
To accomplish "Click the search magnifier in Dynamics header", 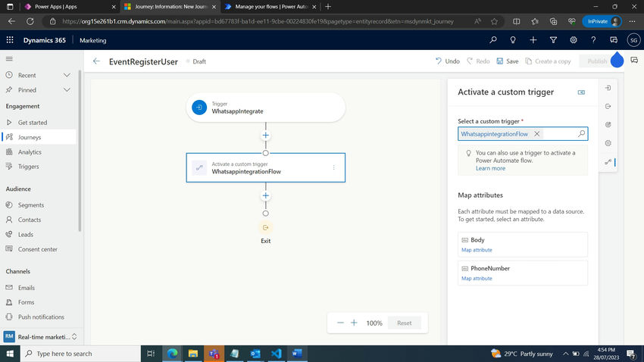I will click(x=493, y=40).
